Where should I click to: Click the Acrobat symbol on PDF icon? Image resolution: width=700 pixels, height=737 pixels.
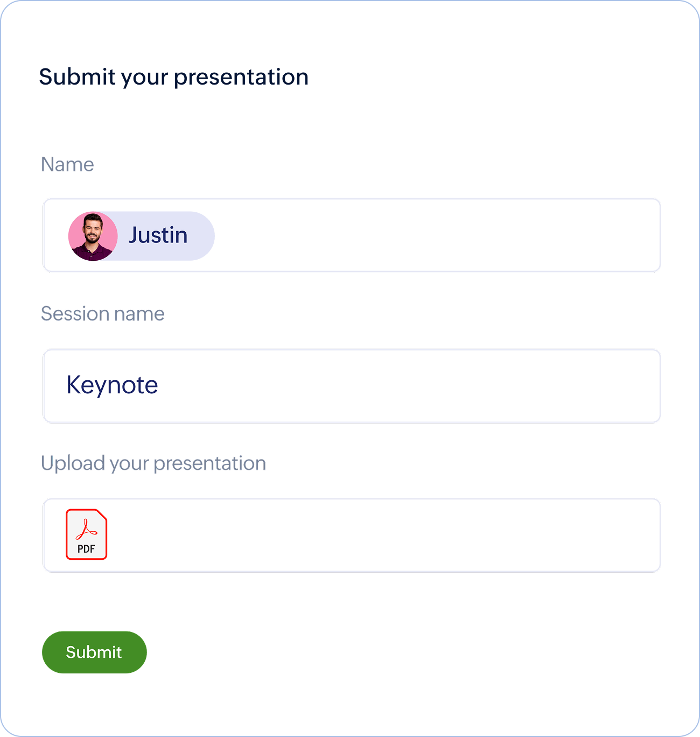[86, 529]
